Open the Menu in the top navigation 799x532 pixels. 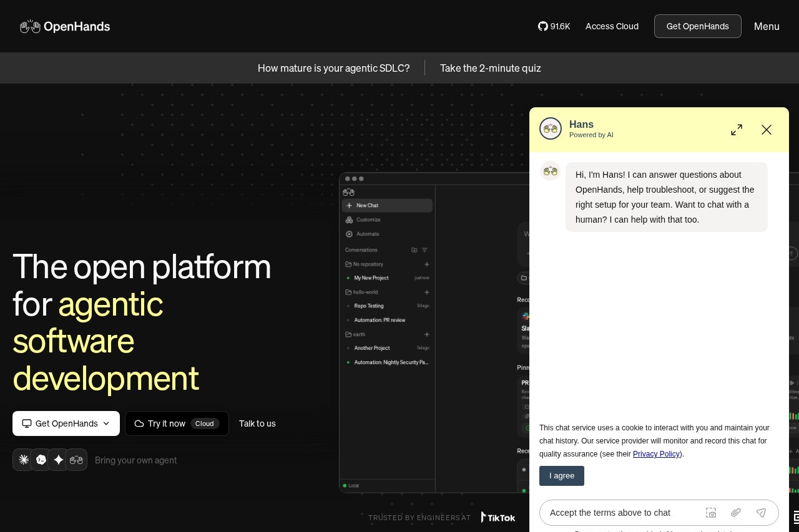767,26
